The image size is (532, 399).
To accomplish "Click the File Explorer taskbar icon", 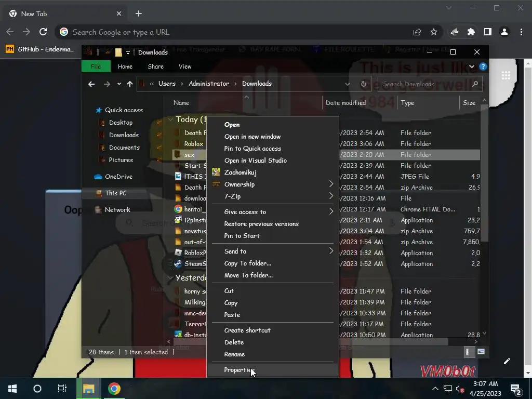I will pos(88,389).
